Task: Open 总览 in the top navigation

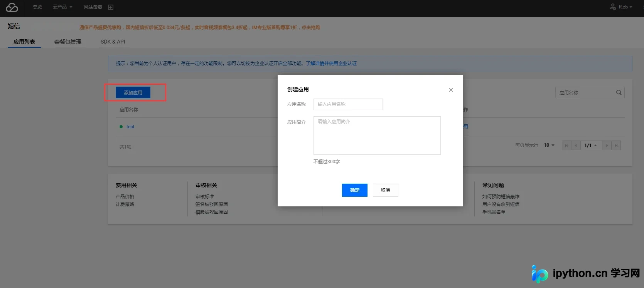Action: 37,7
